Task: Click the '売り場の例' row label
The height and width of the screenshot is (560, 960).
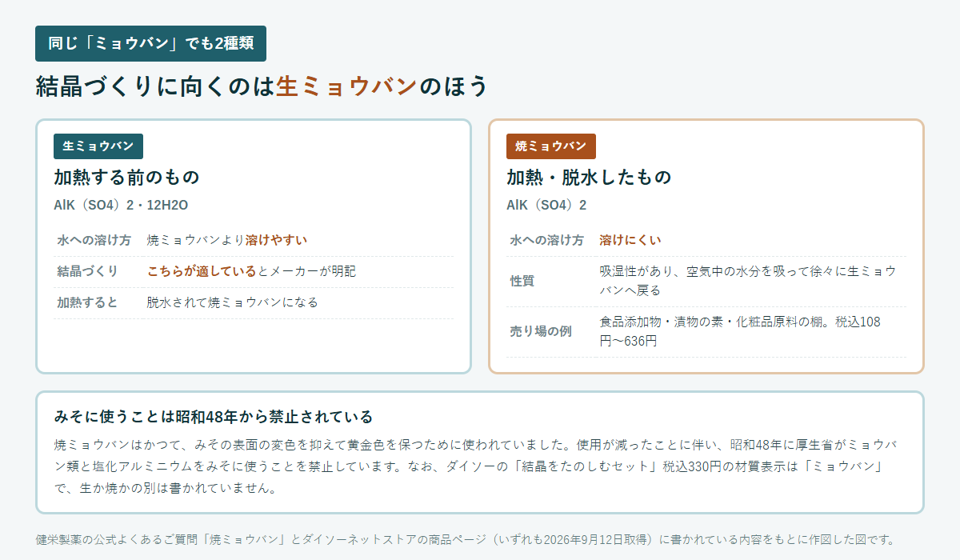Action: pos(541,331)
